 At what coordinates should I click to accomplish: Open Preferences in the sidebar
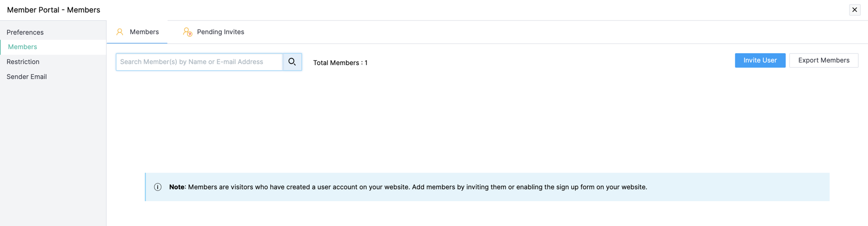[x=25, y=33]
